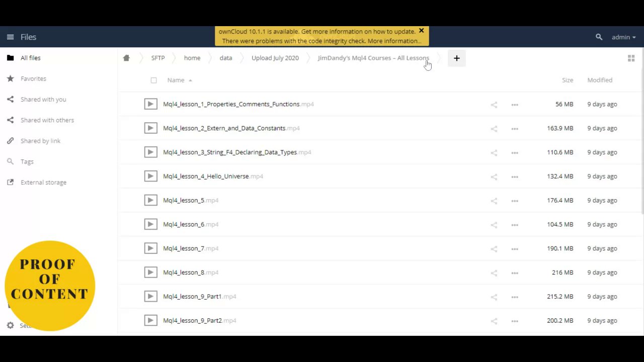Click video icon of Mql4_lesson_1 row
The height and width of the screenshot is (362, 644).
pos(150,104)
